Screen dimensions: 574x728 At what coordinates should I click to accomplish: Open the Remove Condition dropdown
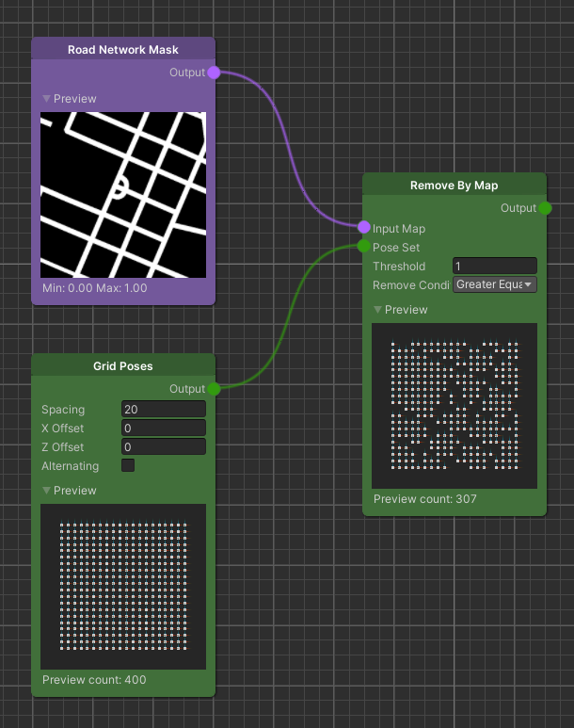coord(495,284)
